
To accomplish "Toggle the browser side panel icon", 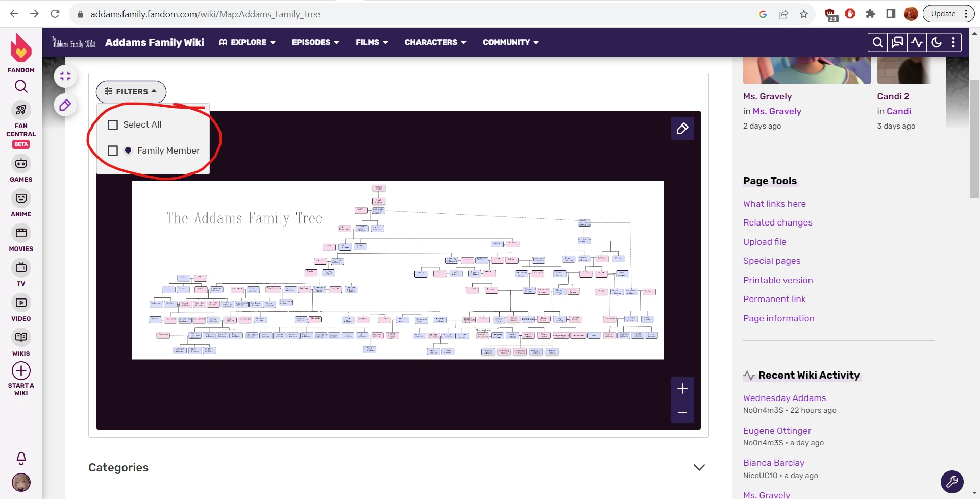I will 891,14.
